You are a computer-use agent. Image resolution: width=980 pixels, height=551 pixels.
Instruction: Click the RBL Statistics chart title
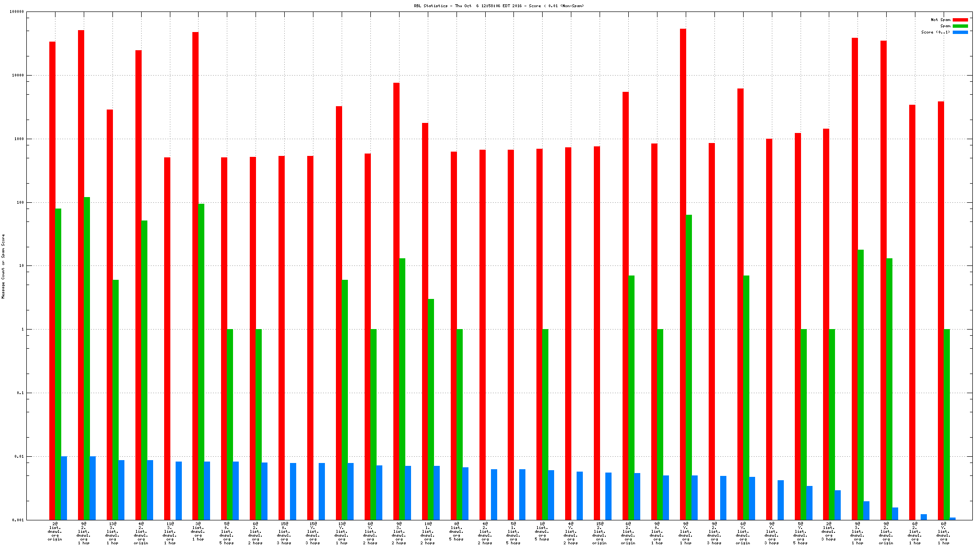click(x=499, y=6)
